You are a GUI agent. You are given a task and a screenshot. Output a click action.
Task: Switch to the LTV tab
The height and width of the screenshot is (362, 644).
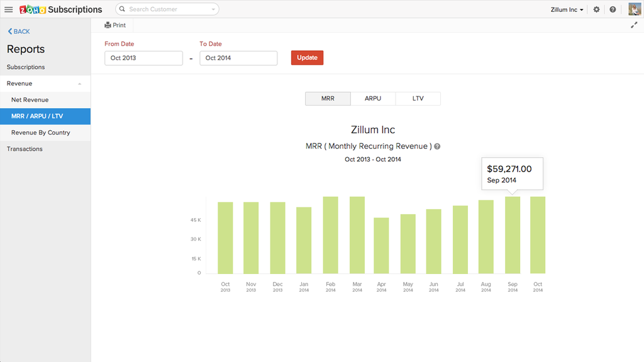[418, 98]
